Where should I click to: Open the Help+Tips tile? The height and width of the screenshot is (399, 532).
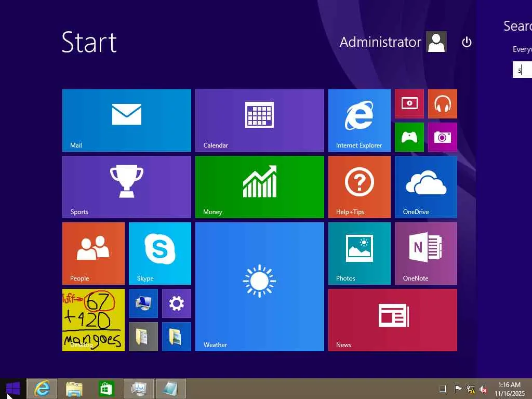pos(360,187)
